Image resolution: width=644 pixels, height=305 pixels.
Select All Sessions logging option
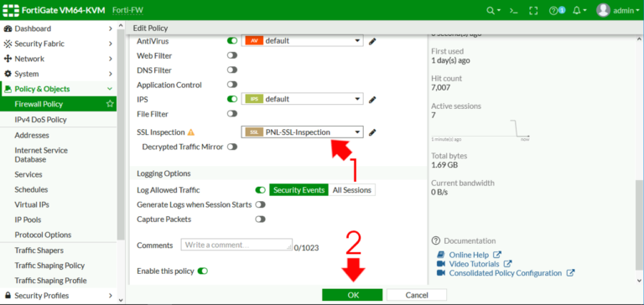click(352, 190)
